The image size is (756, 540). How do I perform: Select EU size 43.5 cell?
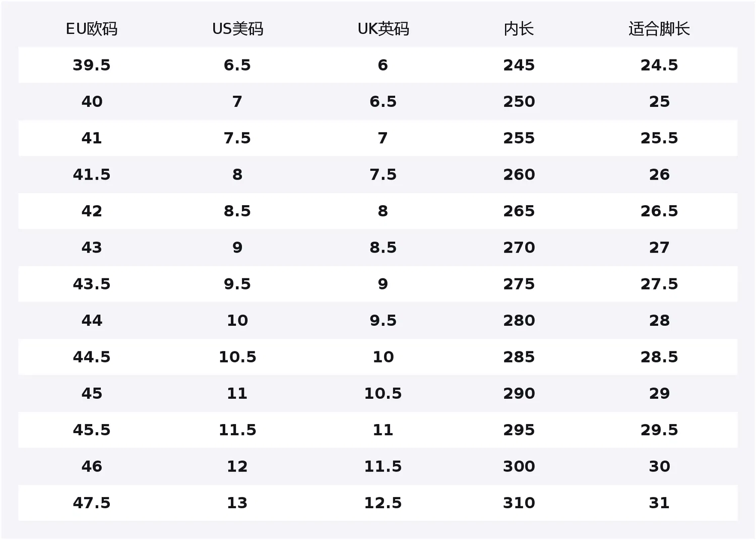click(x=92, y=284)
